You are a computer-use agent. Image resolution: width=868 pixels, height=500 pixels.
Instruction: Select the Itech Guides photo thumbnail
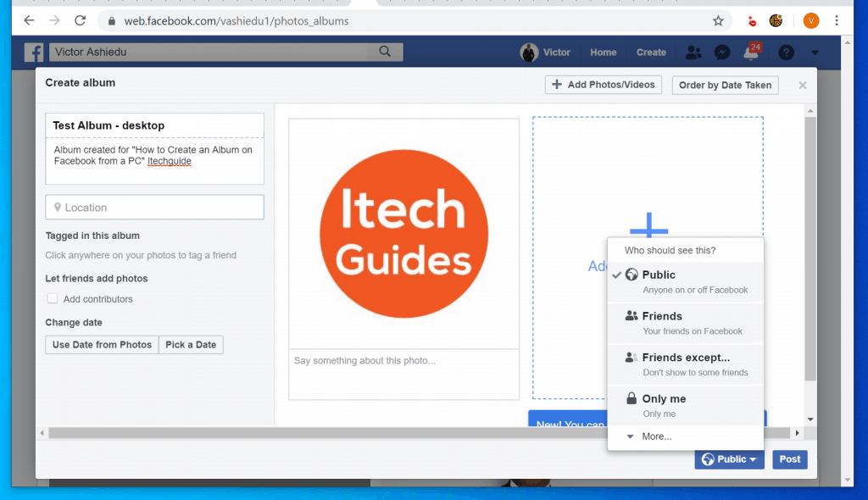click(403, 234)
